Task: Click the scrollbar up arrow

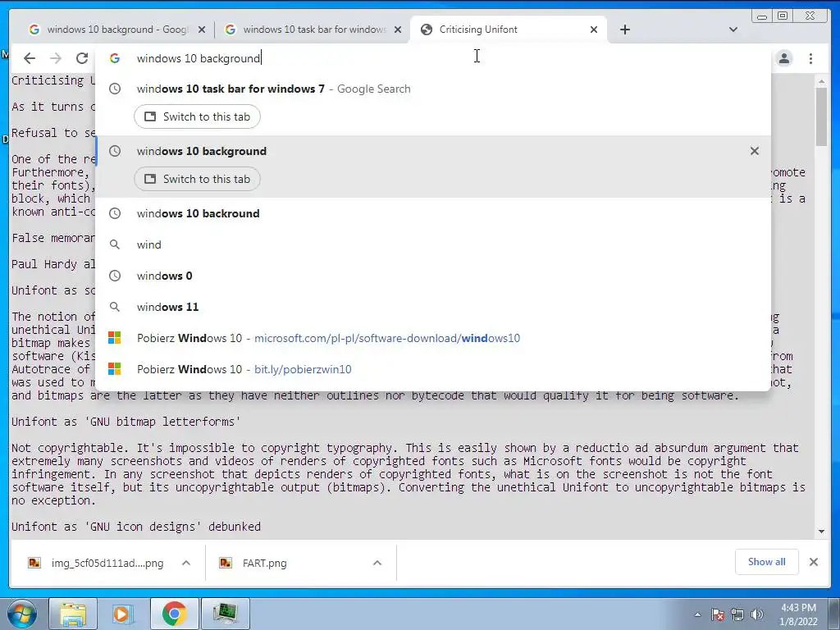Action: 821,81
